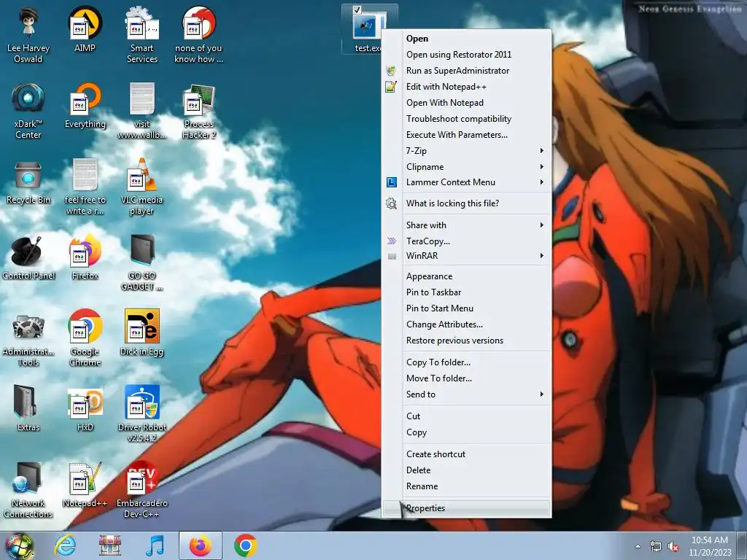Choose Appearance in context menu

pos(467,276)
